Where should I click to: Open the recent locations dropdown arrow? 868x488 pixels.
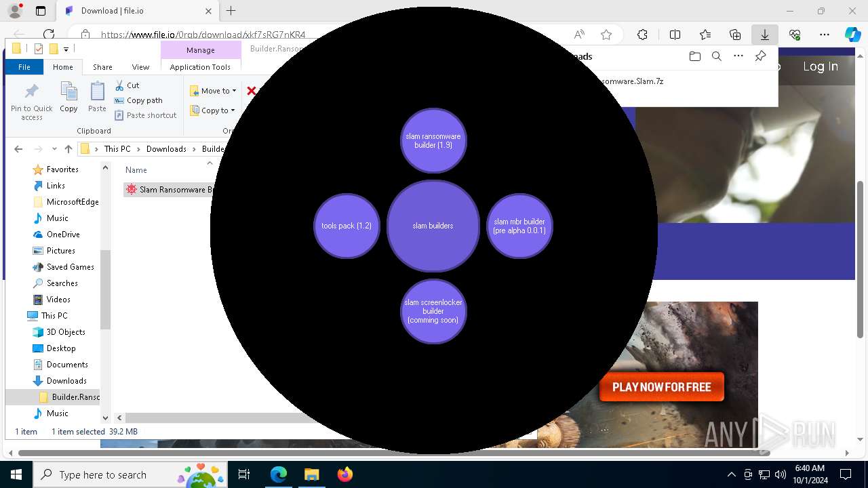(55, 149)
